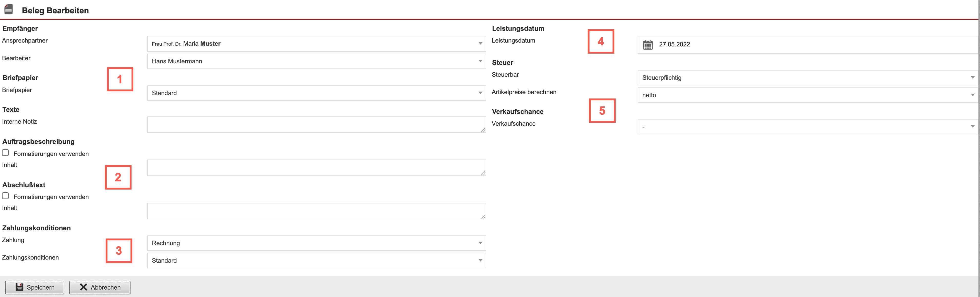Enable Formatierungen verwenden under Auftragsbeschreibung
Image resolution: width=980 pixels, height=297 pixels.
(x=6, y=153)
